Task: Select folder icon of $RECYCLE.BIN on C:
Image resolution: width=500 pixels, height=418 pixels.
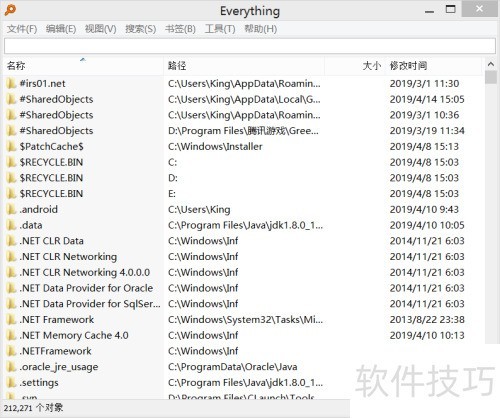Action: click(11, 162)
